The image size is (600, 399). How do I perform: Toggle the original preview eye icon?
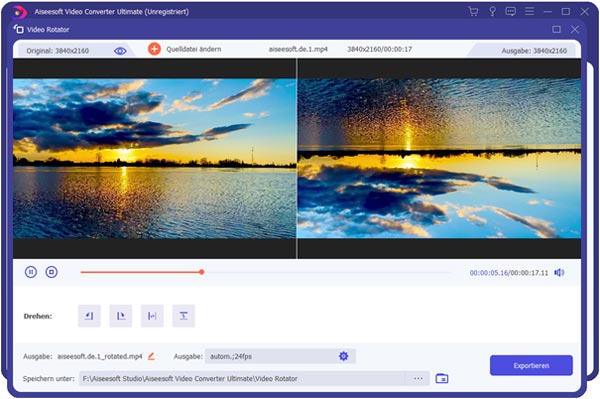pos(120,51)
